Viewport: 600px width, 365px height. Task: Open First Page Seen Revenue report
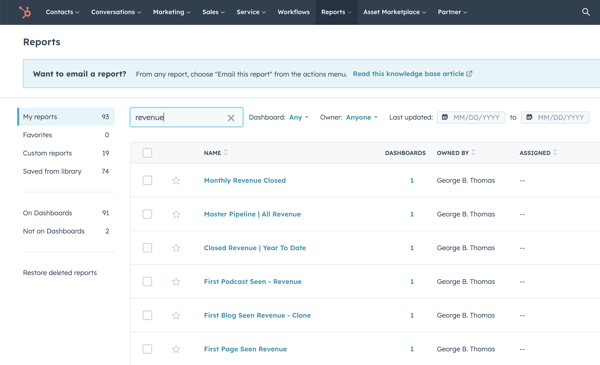coord(245,349)
